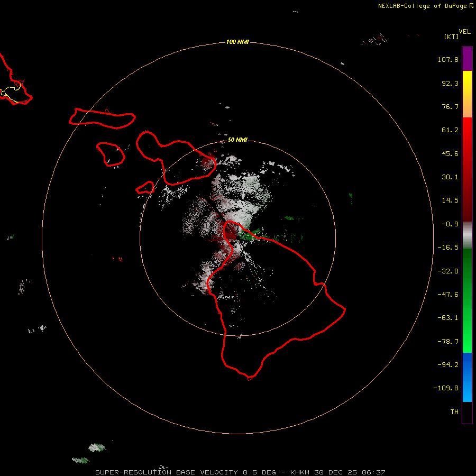This screenshot has width=476, height=476.
Task: Select the -94.2 legend value
Action: [448, 365]
